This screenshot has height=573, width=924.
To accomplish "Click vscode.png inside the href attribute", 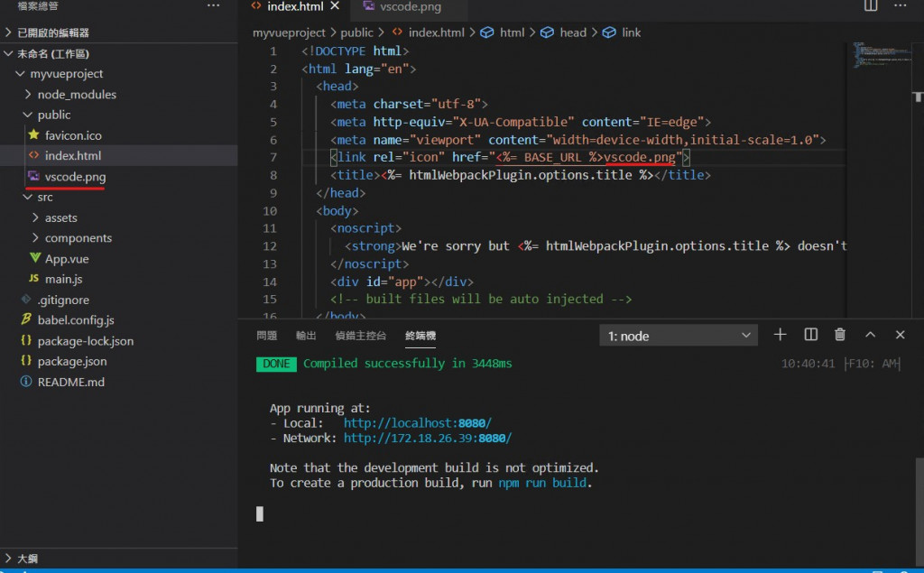I will [640, 157].
